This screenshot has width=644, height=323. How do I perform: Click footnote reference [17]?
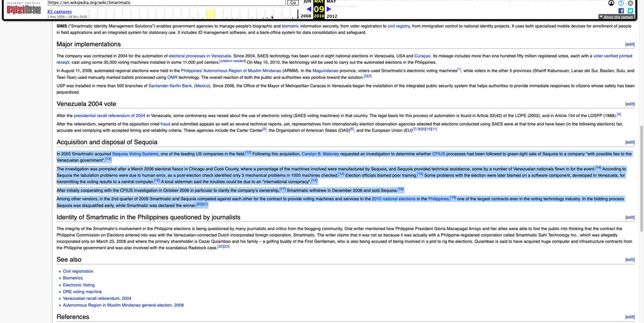point(282,188)
